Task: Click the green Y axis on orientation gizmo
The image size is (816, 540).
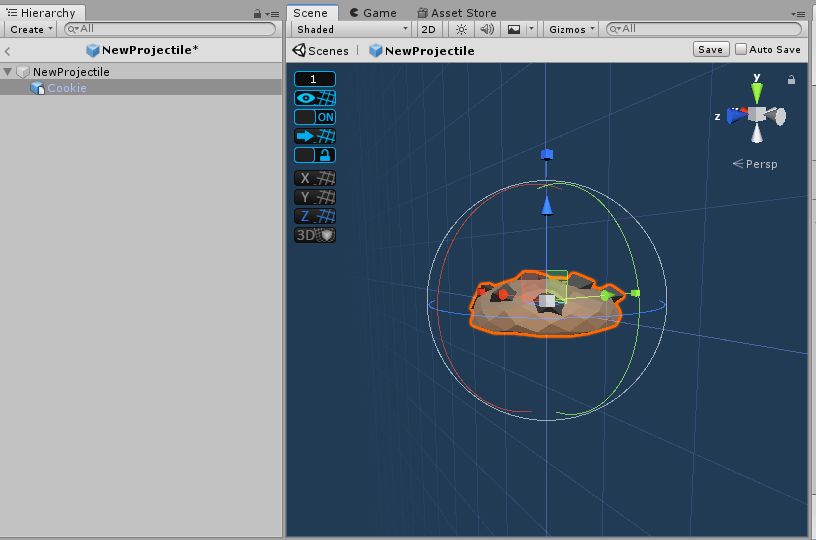Action: [x=757, y=92]
